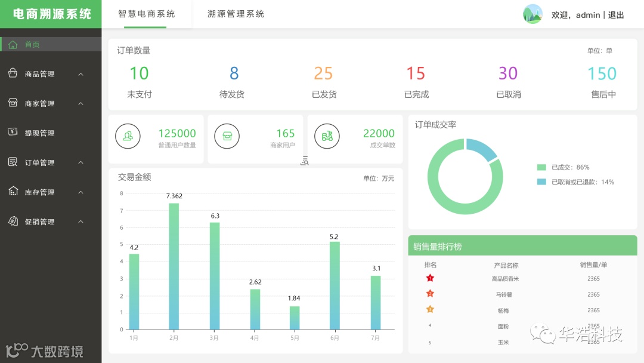Click the 杨梅 product name
644x363 pixels.
click(503, 310)
